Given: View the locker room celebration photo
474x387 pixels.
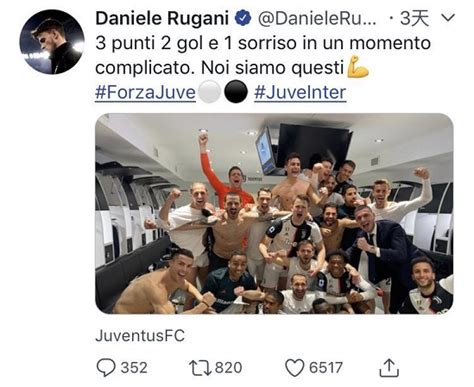Looking at the screenshot, I should tap(274, 213).
